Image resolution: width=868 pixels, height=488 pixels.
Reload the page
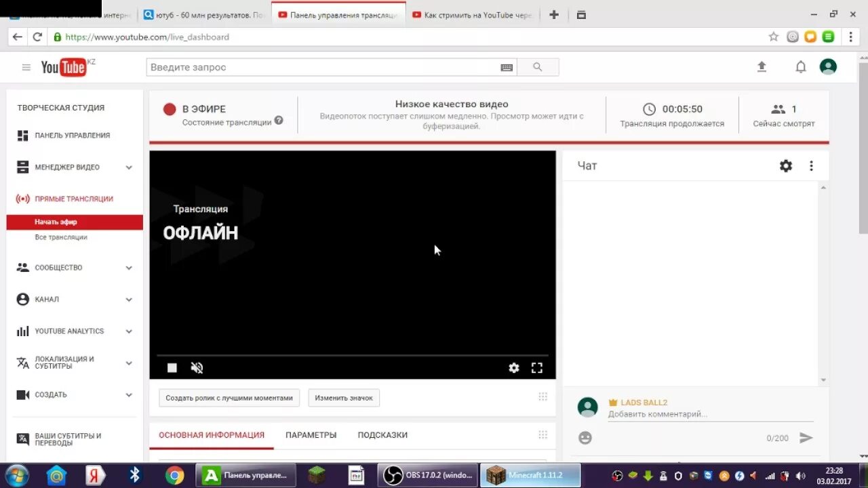[37, 37]
